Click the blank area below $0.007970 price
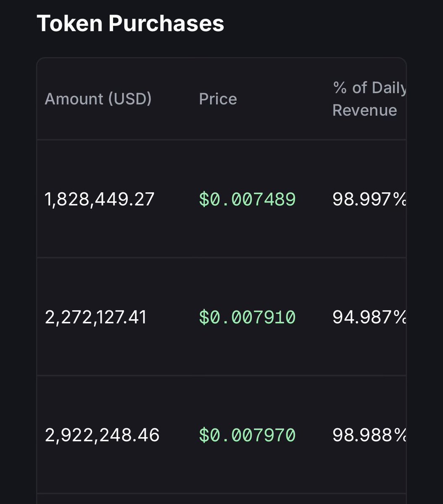 tap(247, 468)
